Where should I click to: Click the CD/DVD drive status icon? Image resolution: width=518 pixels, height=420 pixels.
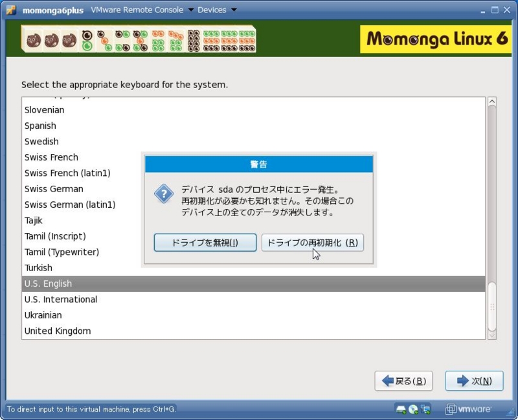point(413,410)
